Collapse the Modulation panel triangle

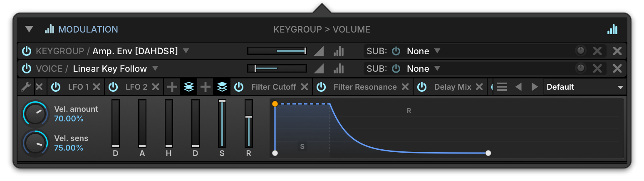tap(29, 29)
